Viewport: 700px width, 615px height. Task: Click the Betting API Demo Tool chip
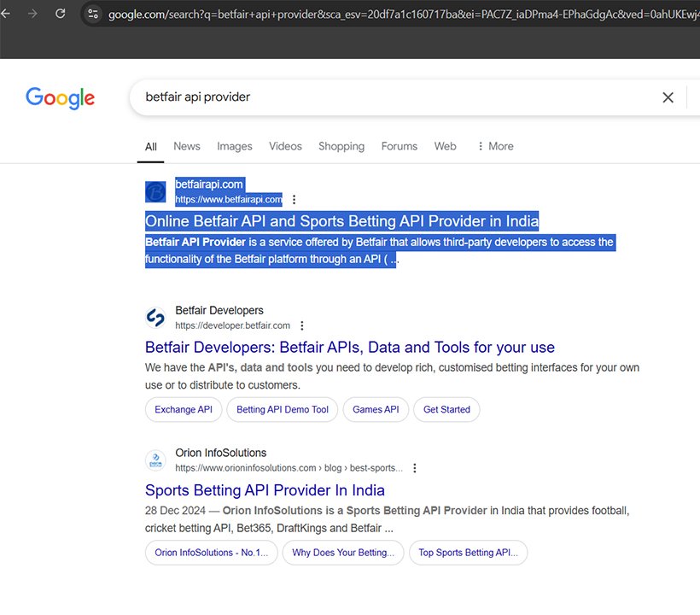[282, 410]
